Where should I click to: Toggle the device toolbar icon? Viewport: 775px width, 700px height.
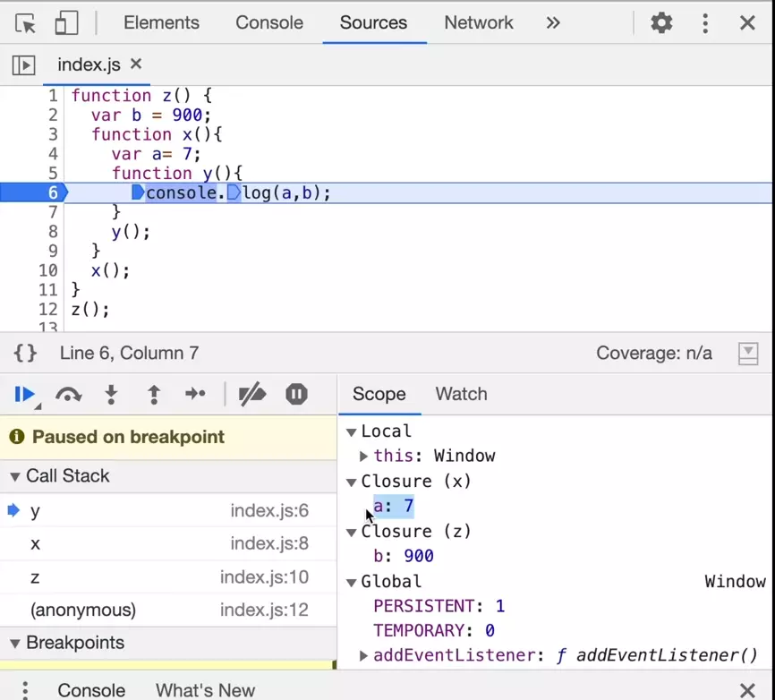point(66,23)
